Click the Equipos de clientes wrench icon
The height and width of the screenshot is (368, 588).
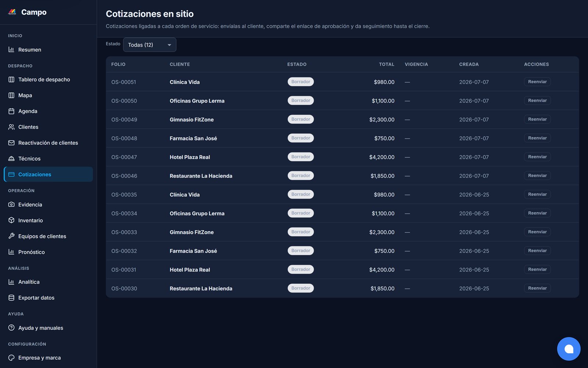[x=11, y=236]
